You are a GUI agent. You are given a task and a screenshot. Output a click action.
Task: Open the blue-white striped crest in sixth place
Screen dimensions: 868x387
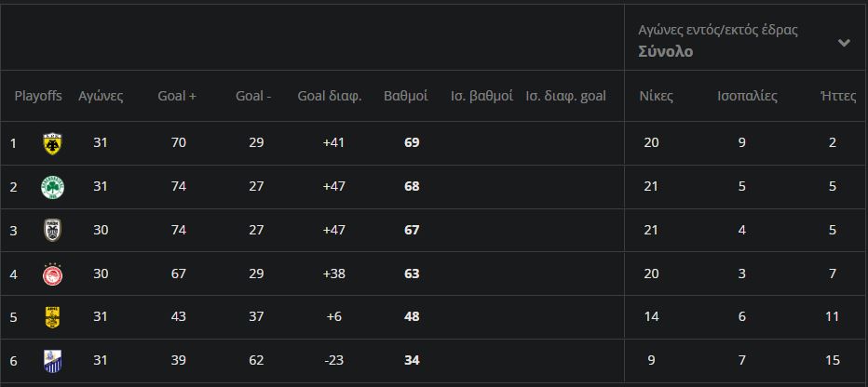coord(52,361)
